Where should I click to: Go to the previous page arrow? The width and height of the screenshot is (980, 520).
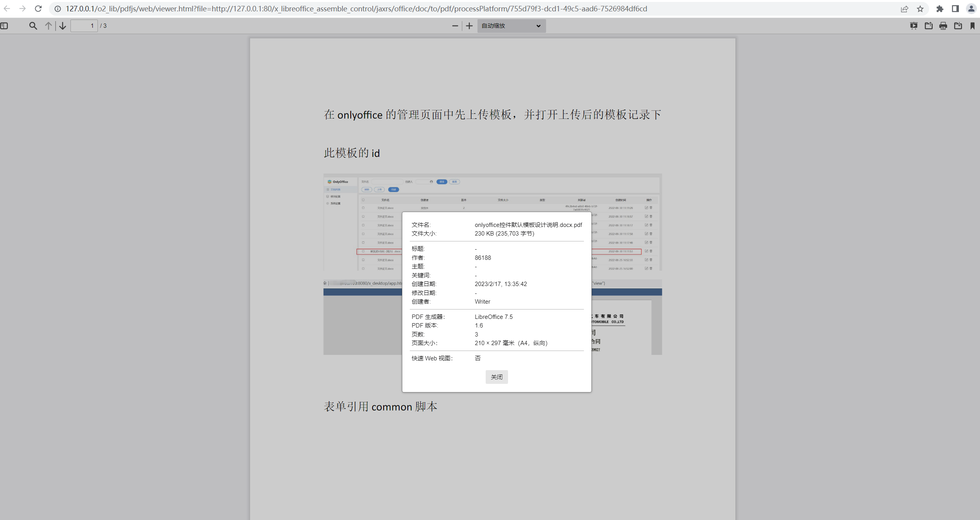48,26
